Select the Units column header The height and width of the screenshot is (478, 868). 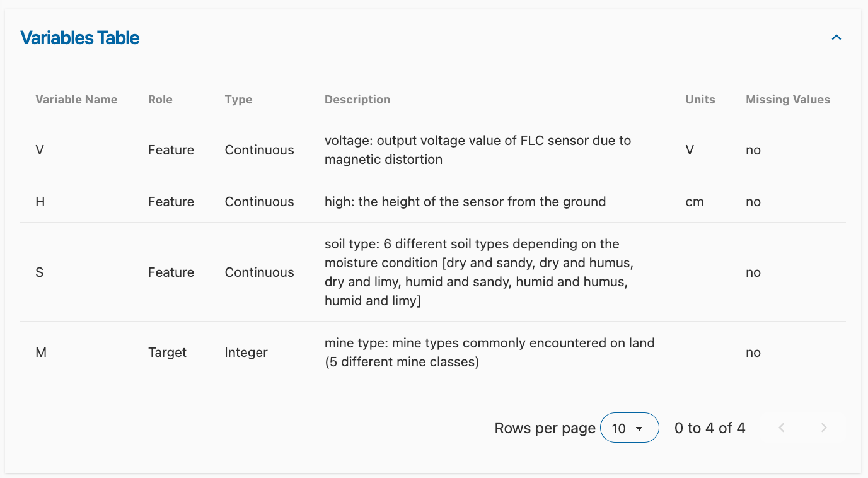tap(700, 100)
